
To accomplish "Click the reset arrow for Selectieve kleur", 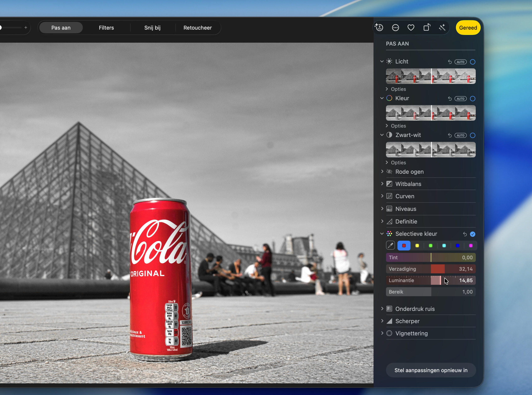I will pyautogui.click(x=465, y=234).
